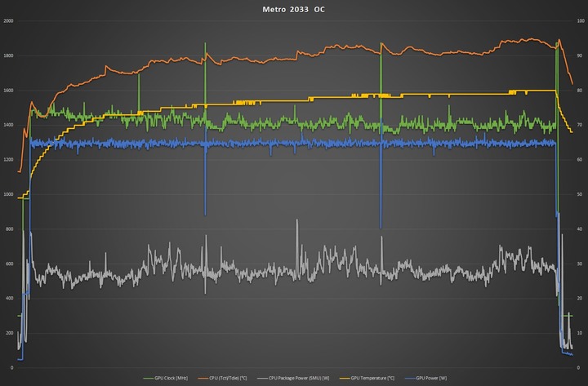588x386 pixels.
Task: Click the 90 axis label
Action: tap(579, 55)
